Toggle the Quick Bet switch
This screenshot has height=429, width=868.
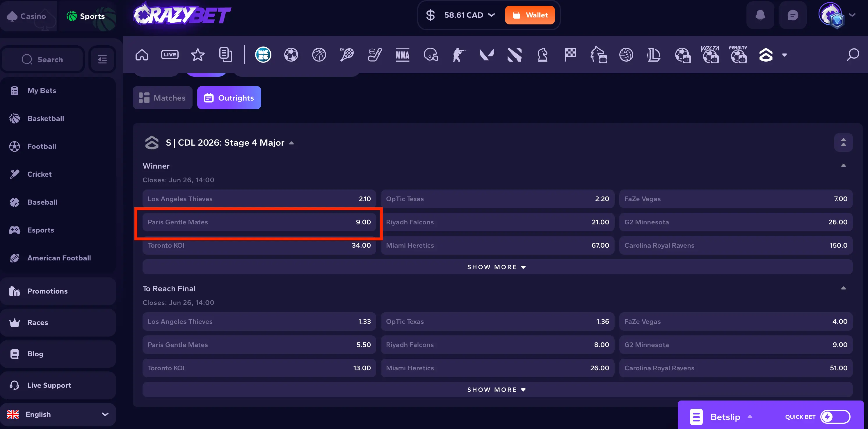tap(835, 417)
